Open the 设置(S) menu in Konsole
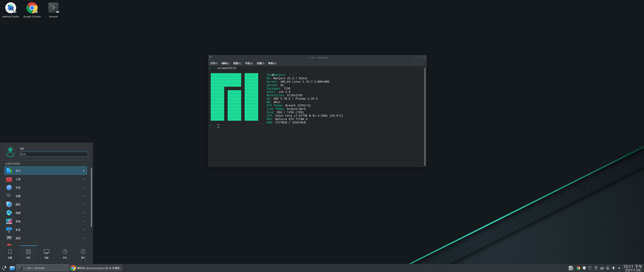The width and height of the screenshot is (644, 272). click(260, 63)
